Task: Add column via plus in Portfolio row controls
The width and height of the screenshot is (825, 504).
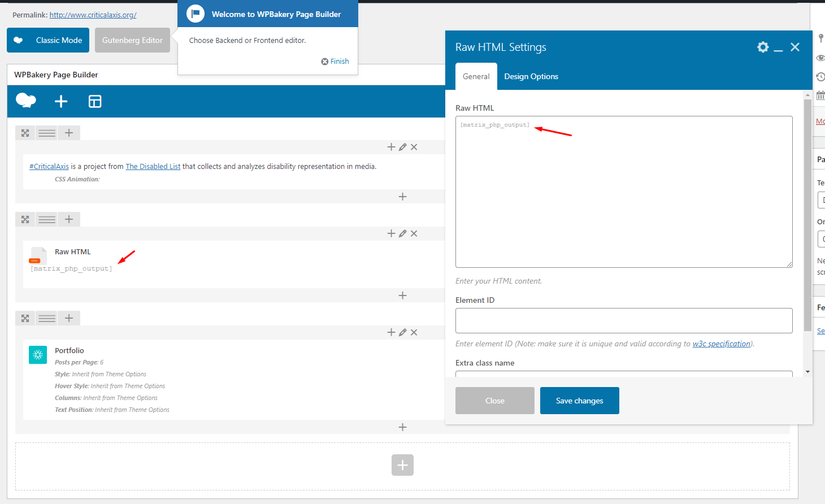Action: tap(69, 318)
